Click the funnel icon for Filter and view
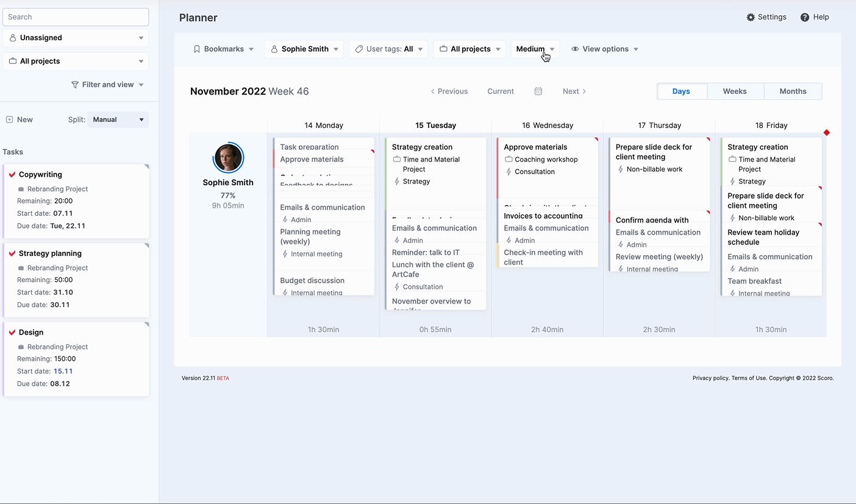856x504 pixels. [75, 85]
